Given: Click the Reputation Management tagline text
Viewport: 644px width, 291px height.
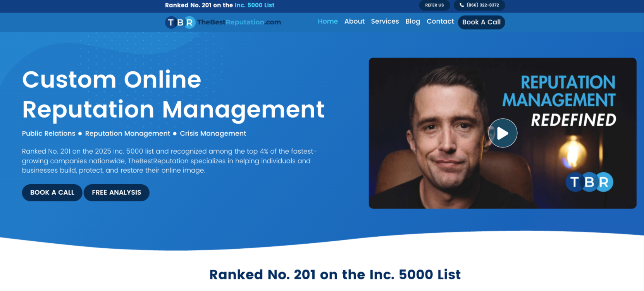Looking at the screenshot, I should tap(127, 133).
